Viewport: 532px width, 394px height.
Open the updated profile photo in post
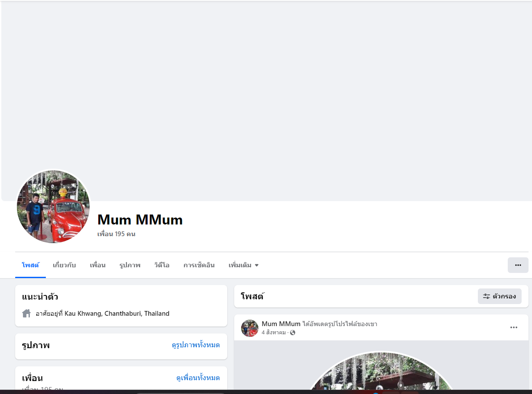381,370
